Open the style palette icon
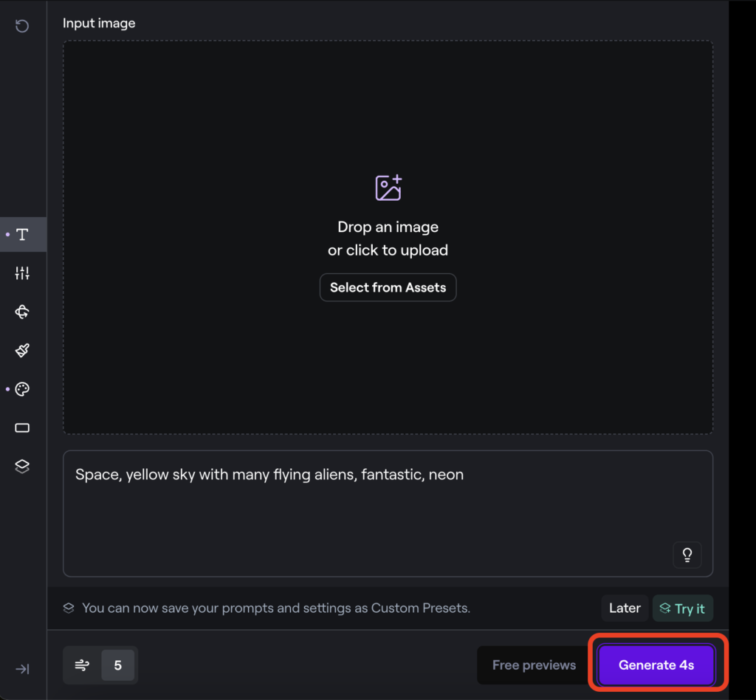Screen dimensions: 756x700 pyautogui.click(x=22, y=389)
